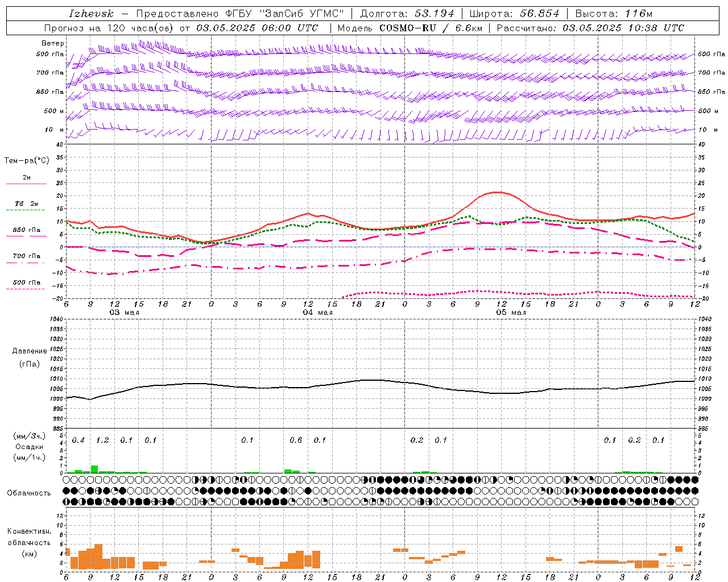Screen dimensions: 728x582
Task: Click the 04 мая date label
Action: pyautogui.click(x=318, y=313)
